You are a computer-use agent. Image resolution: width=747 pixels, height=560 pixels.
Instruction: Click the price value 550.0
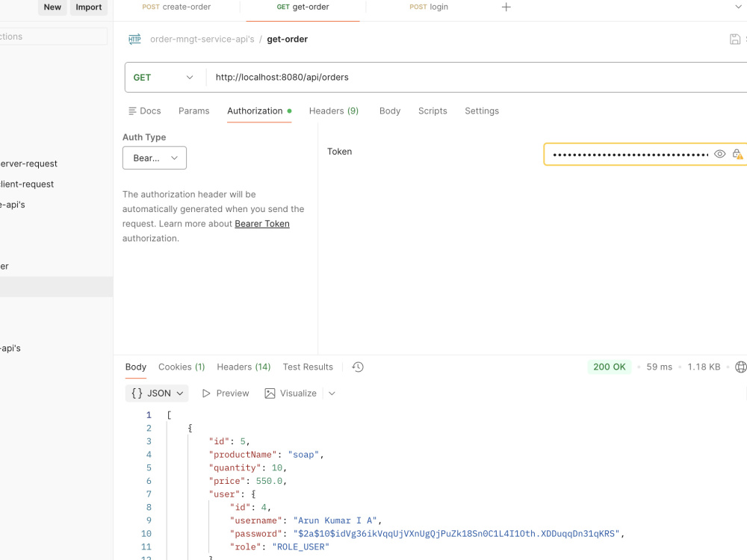point(269,481)
